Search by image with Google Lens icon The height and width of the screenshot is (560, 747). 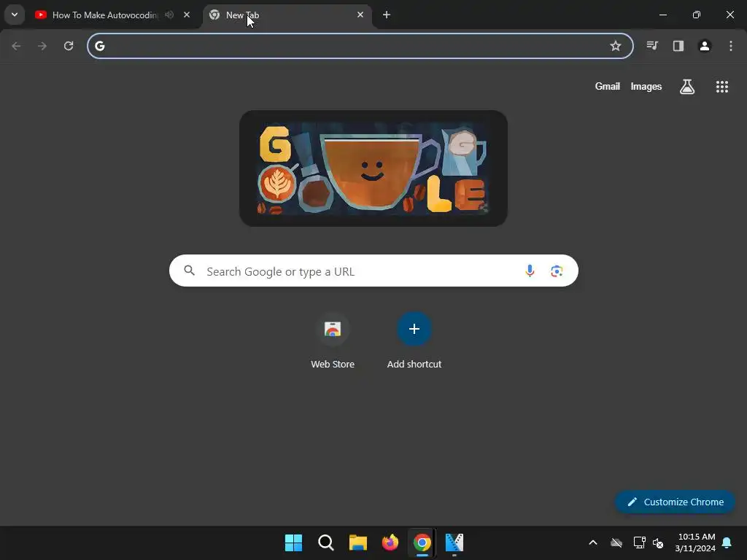(x=557, y=271)
